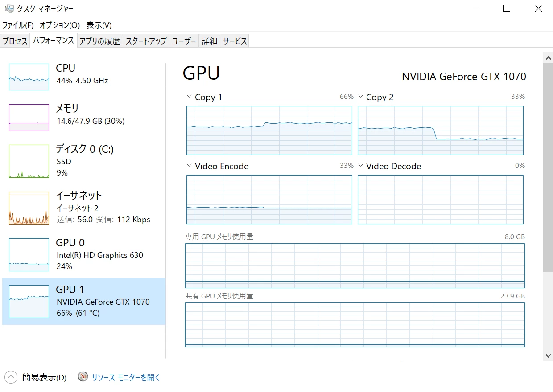This screenshot has width=553, height=392.
Task: Click the 'イーサネット 2' adapter name
Action: click(78, 208)
